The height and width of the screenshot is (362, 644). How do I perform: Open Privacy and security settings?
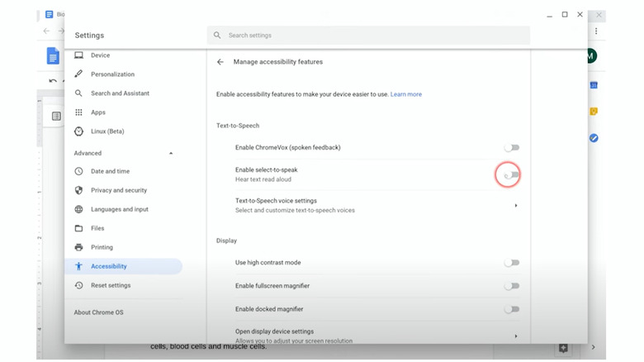click(119, 190)
